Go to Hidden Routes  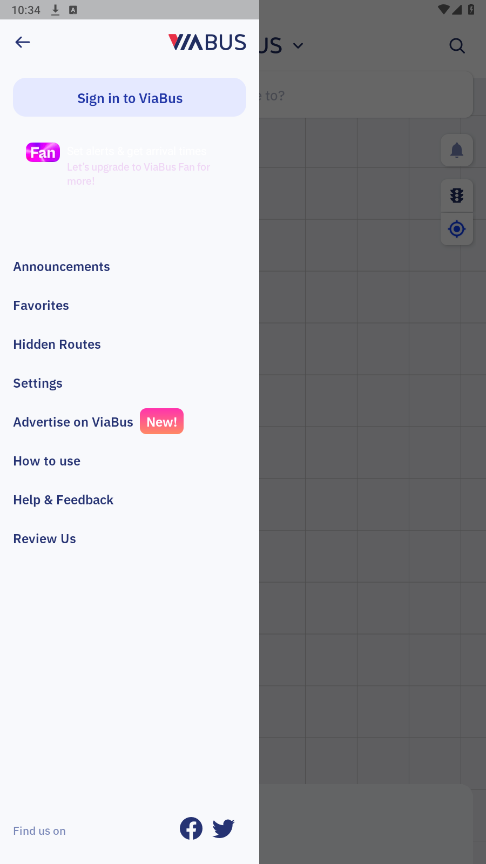(x=57, y=344)
